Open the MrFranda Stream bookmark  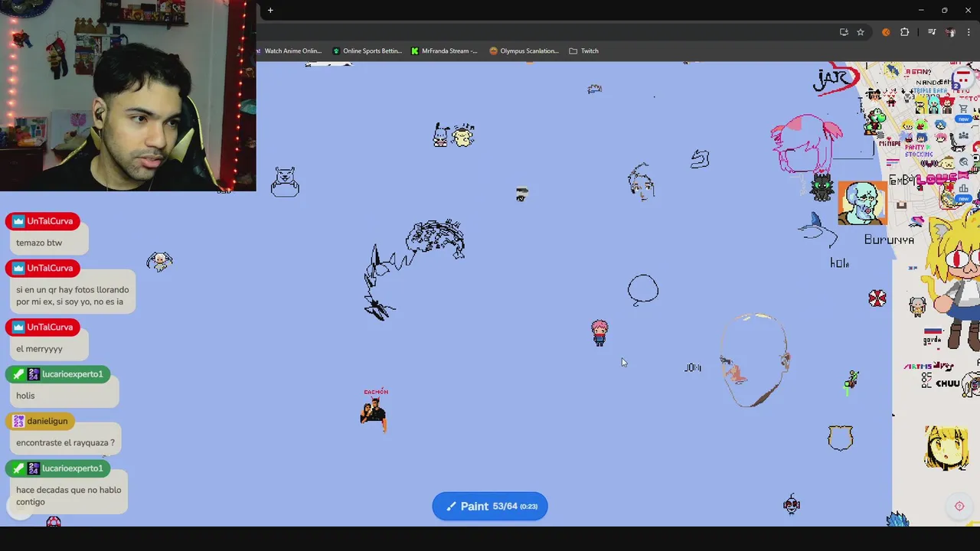[x=444, y=51]
